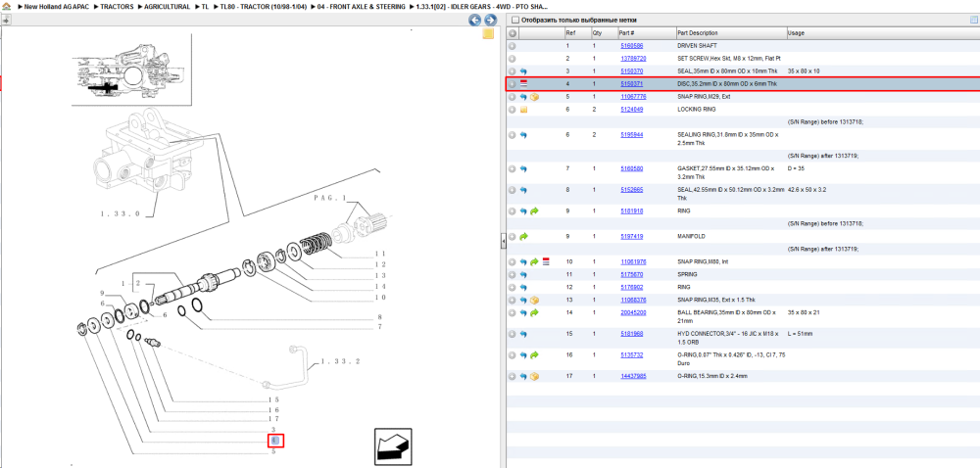Click green arrow on MANIFOLD row

(x=523, y=237)
